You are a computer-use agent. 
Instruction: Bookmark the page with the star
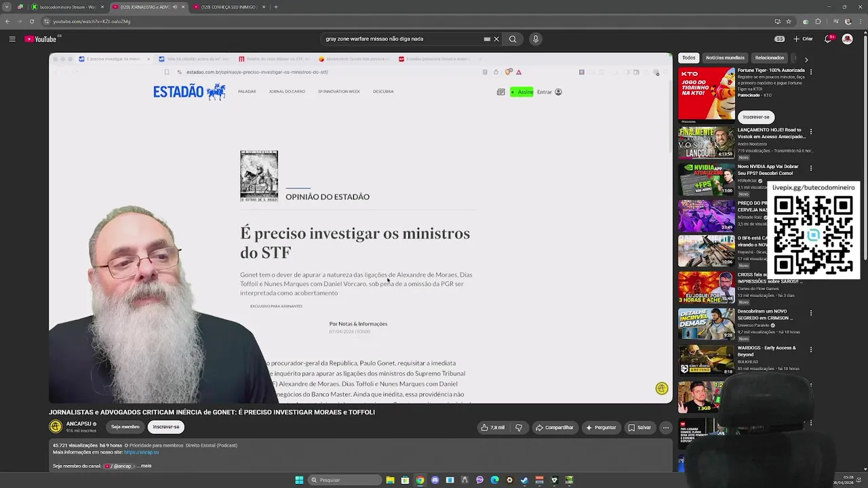tap(789, 22)
